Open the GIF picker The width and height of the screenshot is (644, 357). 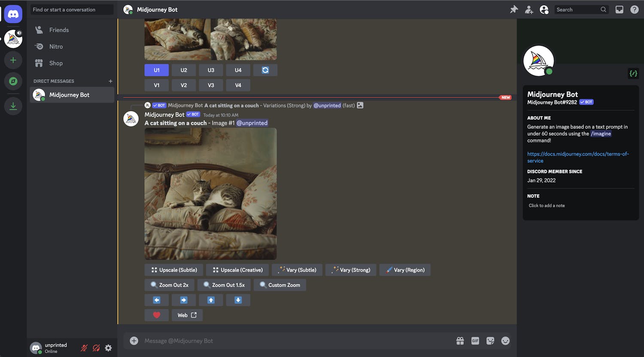(475, 341)
